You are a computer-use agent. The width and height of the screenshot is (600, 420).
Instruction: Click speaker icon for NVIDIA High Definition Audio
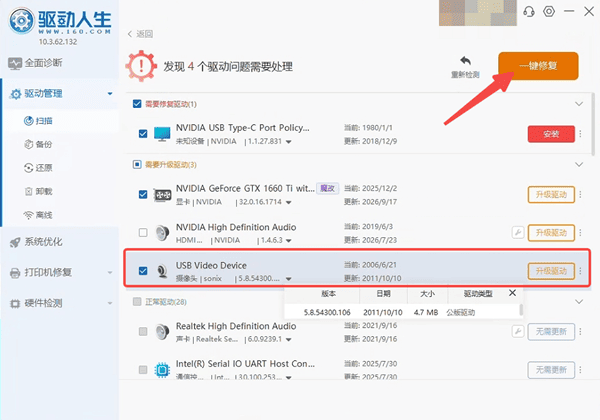coord(162,233)
